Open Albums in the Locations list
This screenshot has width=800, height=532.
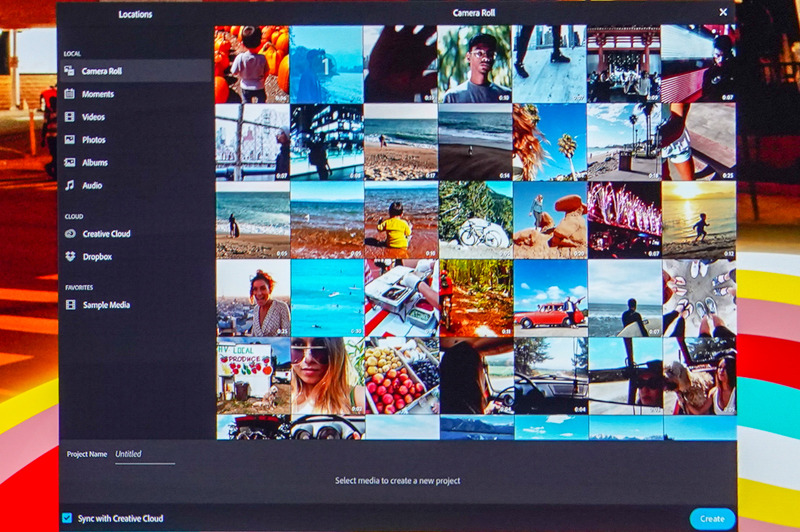click(x=136, y=163)
